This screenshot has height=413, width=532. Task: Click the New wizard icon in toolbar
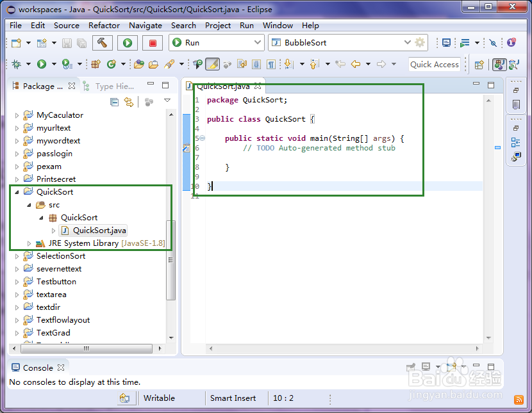[x=16, y=43]
